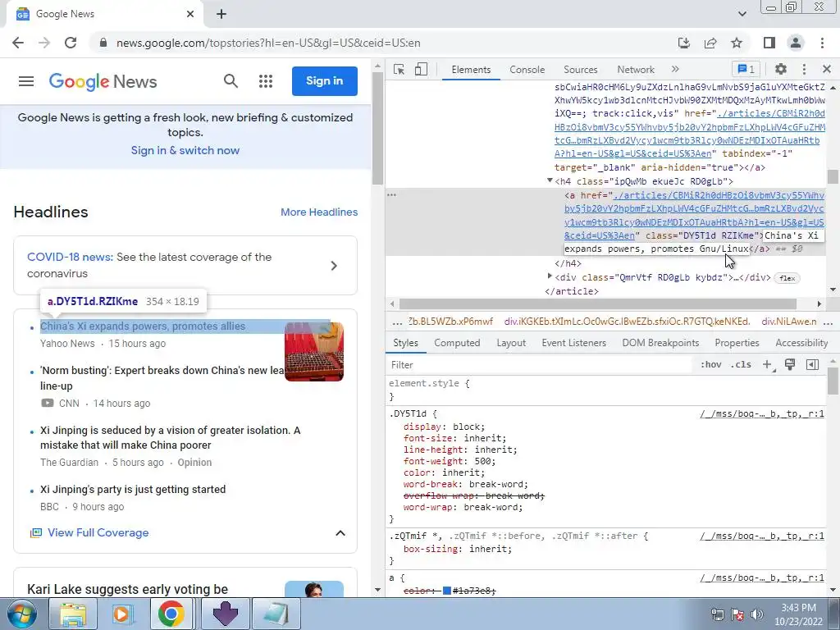Show more DevTools tabs with double chevron
The width and height of the screenshot is (840, 630).
[x=675, y=69]
